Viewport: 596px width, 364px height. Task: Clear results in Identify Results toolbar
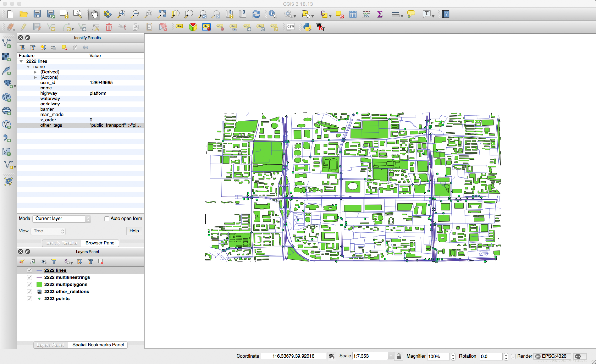[65, 47]
